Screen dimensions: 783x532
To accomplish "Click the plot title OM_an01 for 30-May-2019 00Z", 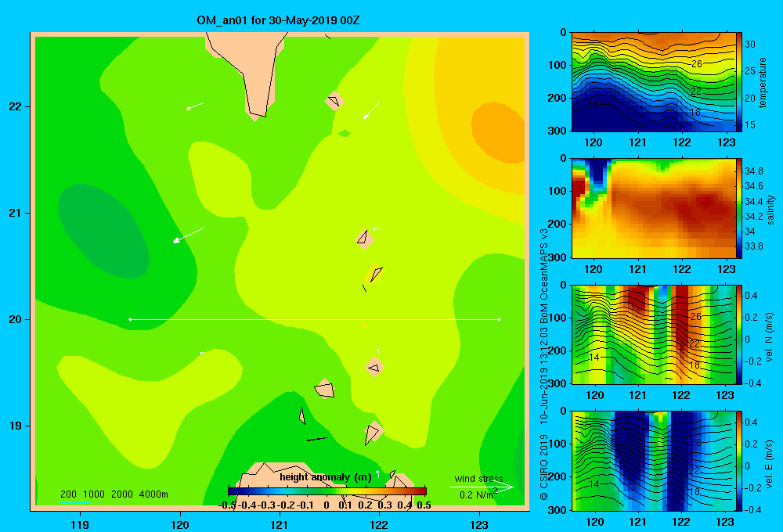I will click(x=278, y=20).
